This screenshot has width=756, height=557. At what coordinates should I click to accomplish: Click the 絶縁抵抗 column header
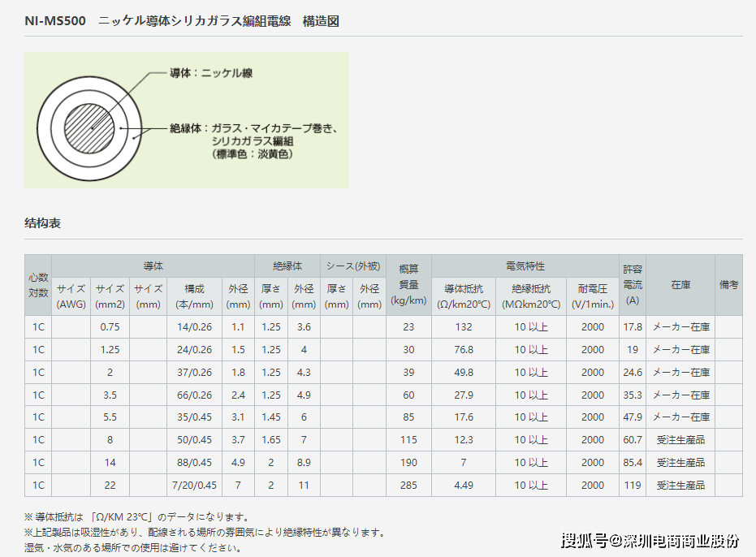(x=531, y=296)
